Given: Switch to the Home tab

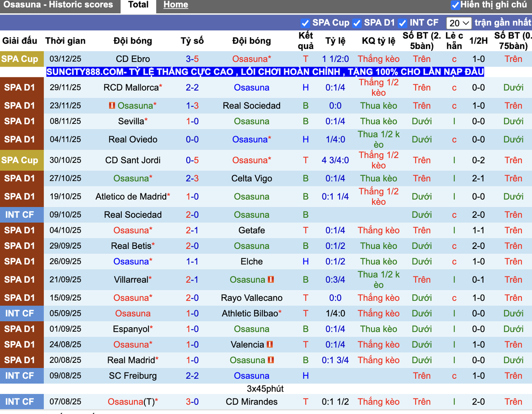Looking at the screenshot, I should (x=175, y=5).
